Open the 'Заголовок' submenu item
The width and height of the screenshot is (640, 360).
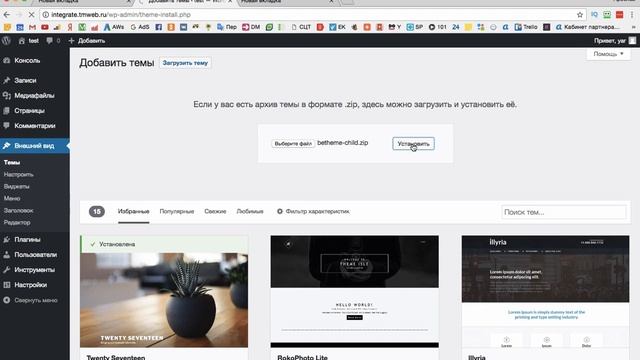[x=18, y=211]
